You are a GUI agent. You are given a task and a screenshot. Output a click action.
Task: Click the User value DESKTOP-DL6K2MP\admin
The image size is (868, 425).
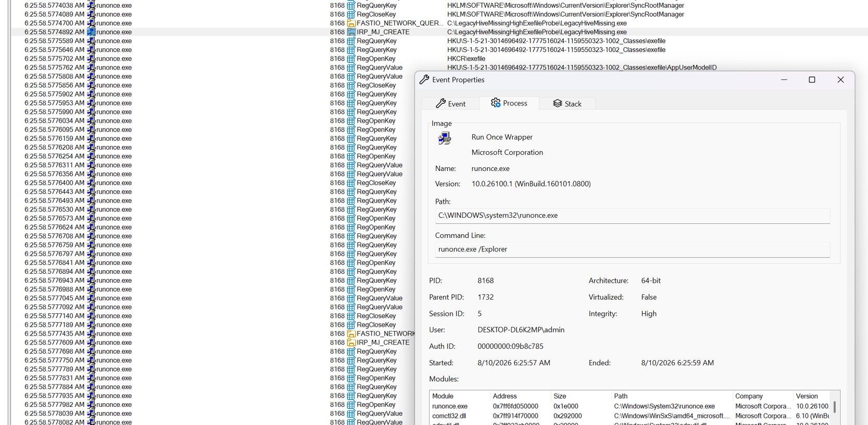tap(521, 330)
